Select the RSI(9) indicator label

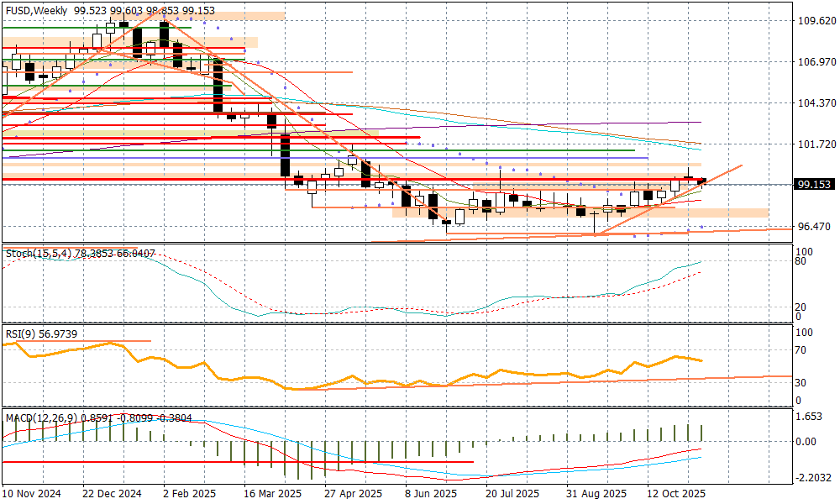19,333
